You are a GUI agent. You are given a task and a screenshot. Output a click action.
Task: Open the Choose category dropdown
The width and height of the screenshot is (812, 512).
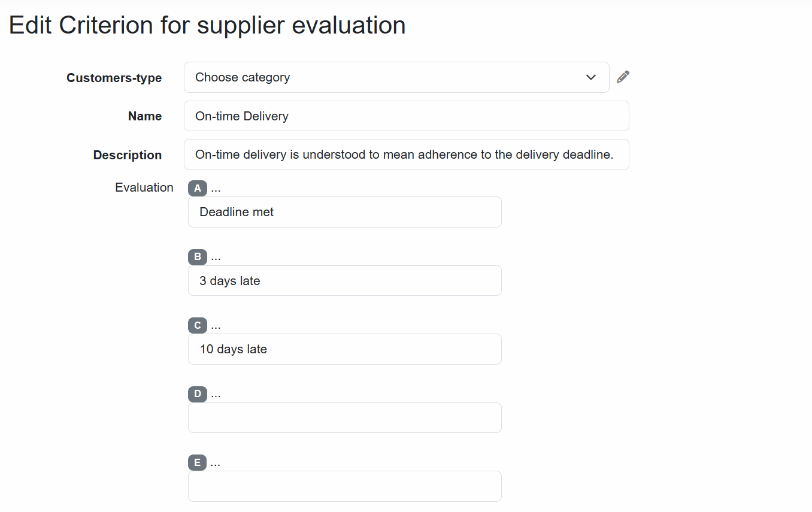396,77
